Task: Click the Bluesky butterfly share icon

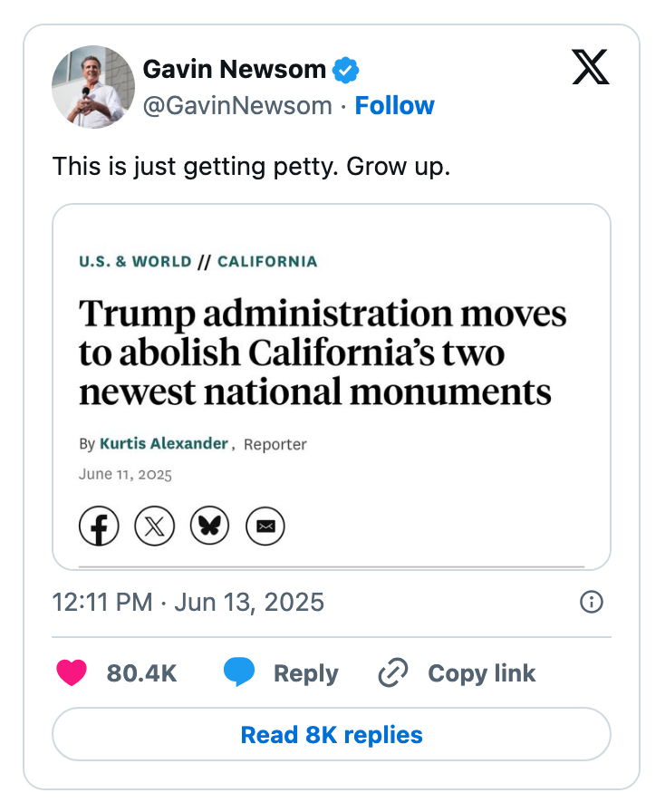Action: 210,526
